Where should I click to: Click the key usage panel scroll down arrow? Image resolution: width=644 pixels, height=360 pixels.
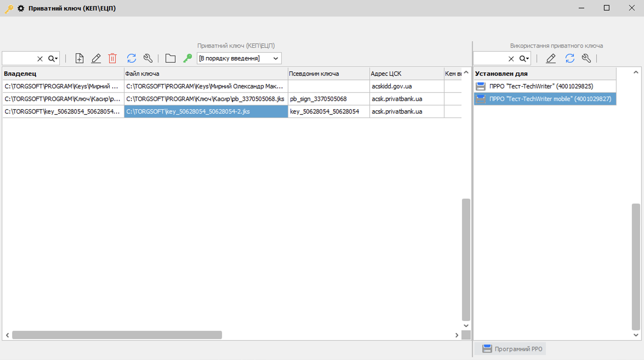pos(636,335)
